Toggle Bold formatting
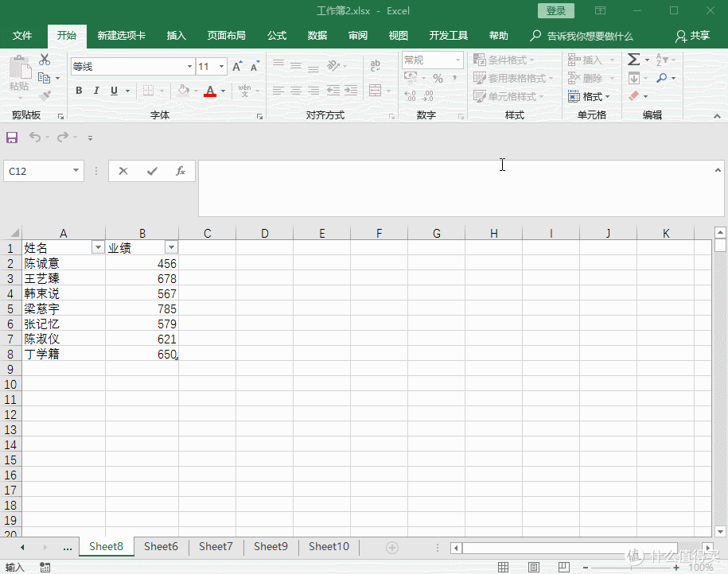 pos(79,91)
